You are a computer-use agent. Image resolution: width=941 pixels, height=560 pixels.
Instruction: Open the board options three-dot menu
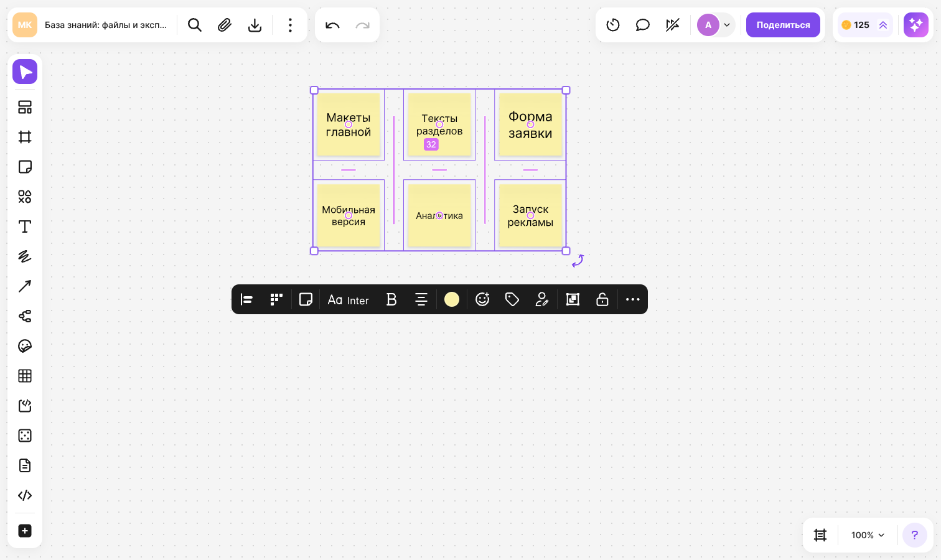[290, 25]
